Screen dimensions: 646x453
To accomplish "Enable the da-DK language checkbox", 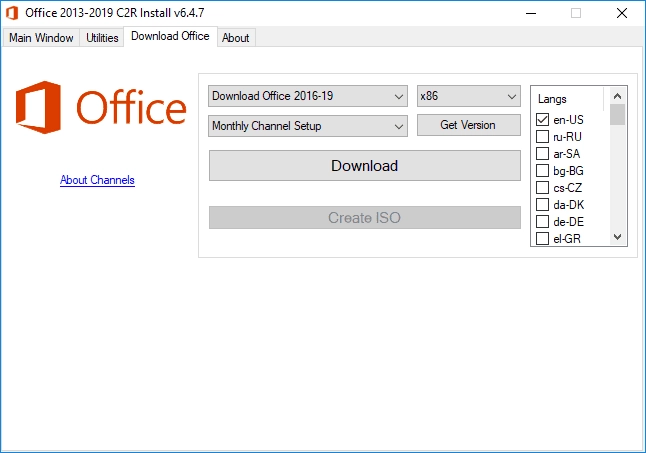I will [542, 205].
